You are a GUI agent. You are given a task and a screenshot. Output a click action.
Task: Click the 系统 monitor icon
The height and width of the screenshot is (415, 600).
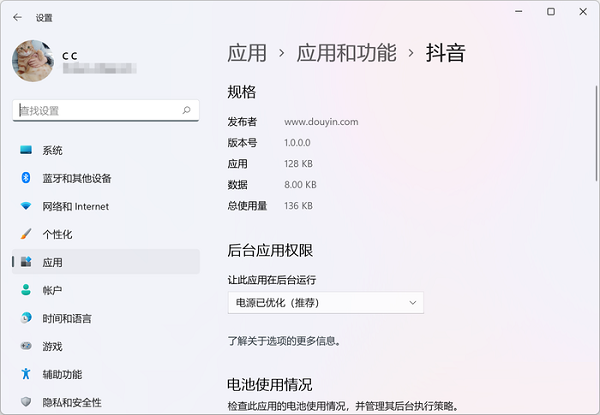click(26, 150)
